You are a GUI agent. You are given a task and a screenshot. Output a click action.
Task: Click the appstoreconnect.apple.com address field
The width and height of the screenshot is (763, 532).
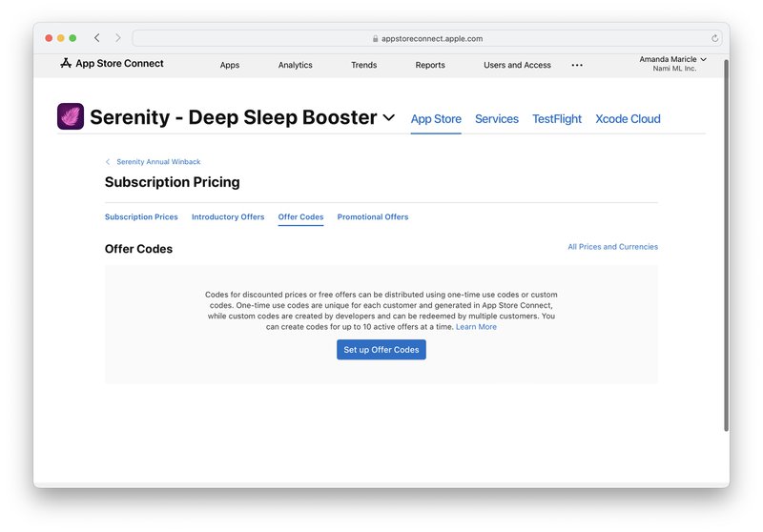[427, 38]
